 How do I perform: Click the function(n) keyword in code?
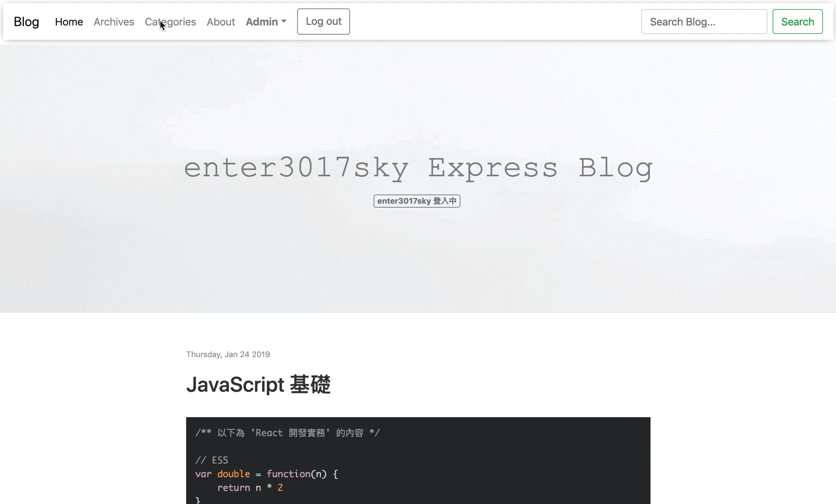288,474
